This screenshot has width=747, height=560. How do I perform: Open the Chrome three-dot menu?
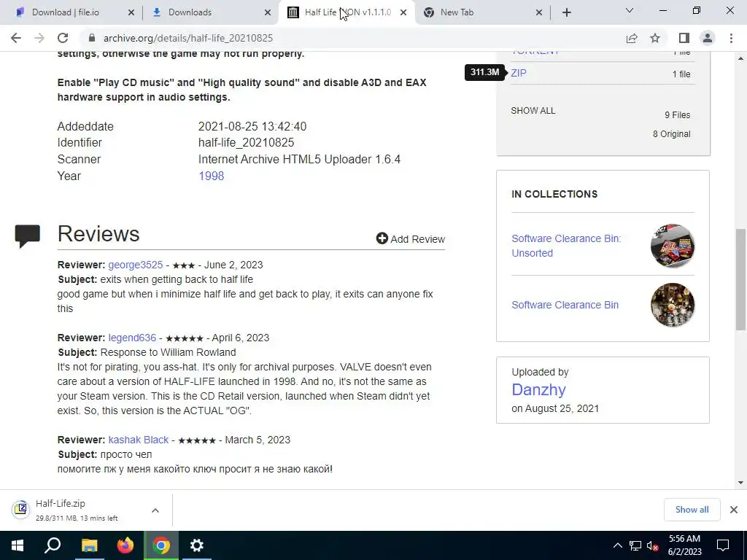731,38
